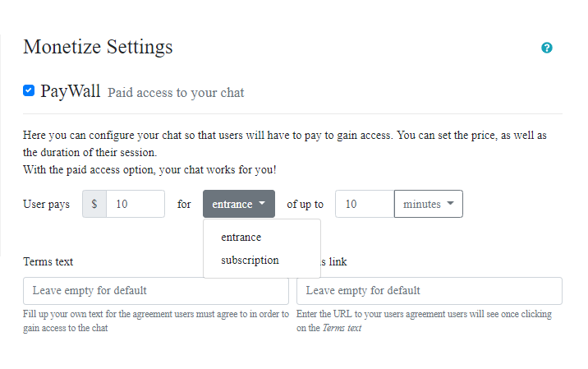
Task: Open the minutes duration dropdown
Action: (x=428, y=204)
